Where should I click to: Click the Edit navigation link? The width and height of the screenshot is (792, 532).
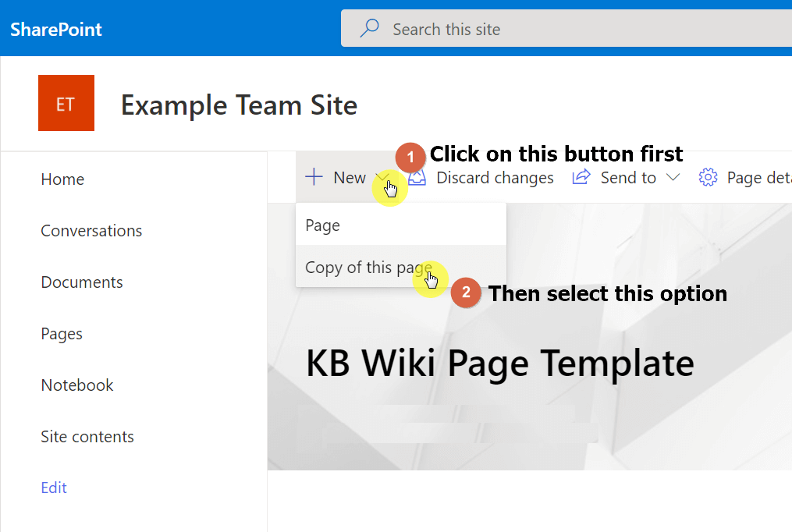point(54,488)
